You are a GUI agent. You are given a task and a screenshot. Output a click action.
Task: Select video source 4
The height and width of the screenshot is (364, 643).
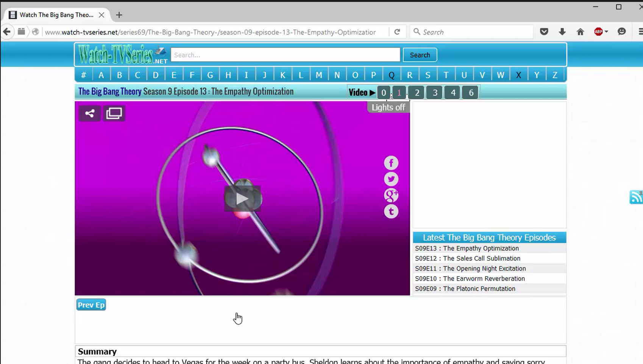(453, 93)
